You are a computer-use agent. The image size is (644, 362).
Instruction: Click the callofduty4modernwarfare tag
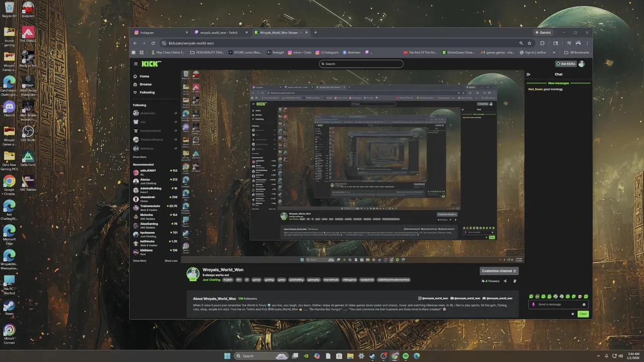click(x=393, y=280)
